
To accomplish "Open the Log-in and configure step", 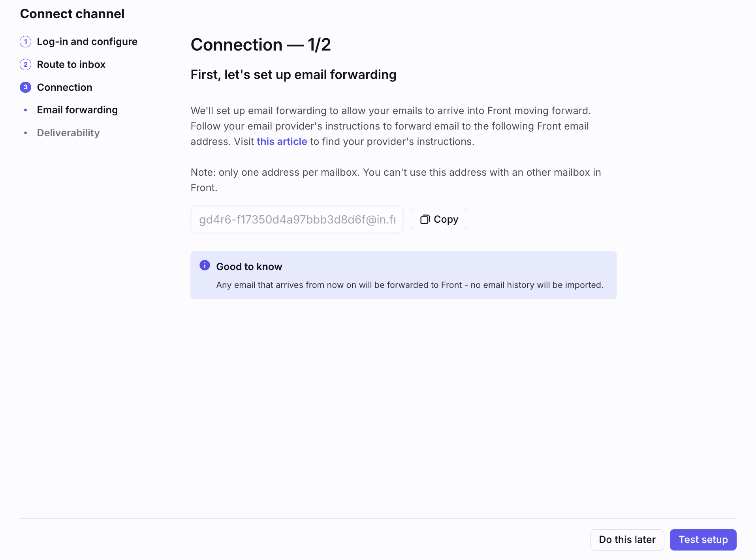I will click(x=87, y=41).
